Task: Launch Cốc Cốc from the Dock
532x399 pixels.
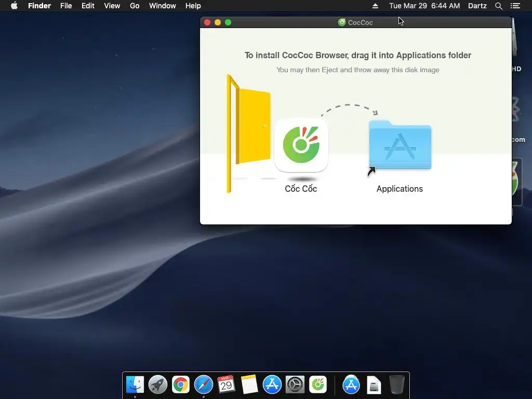Action: [318, 385]
